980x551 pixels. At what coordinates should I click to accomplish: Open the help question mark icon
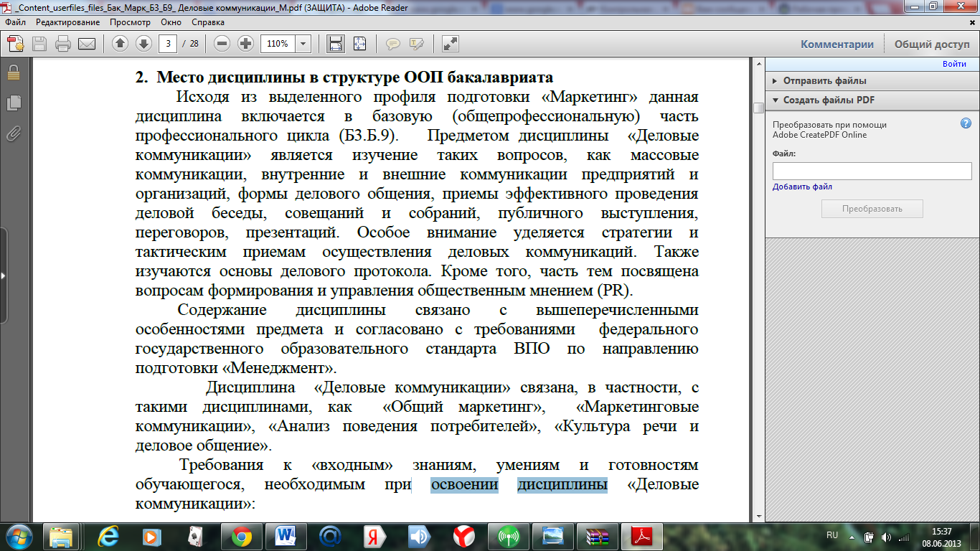(966, 123)
